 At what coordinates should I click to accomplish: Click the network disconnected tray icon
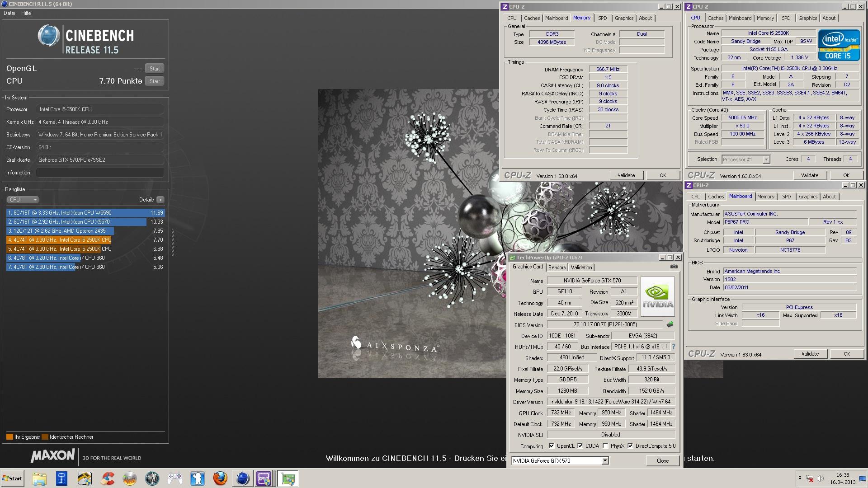pyautogui.click(x=810, y=479)
